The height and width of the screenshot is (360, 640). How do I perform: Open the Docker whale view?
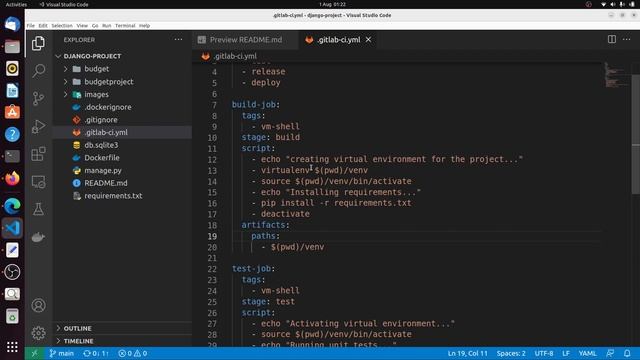tap(38, 237)
